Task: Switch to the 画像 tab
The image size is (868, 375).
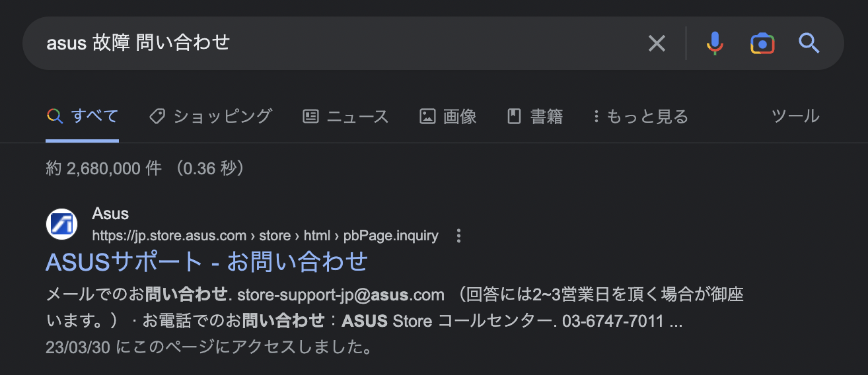Action: 448,117
